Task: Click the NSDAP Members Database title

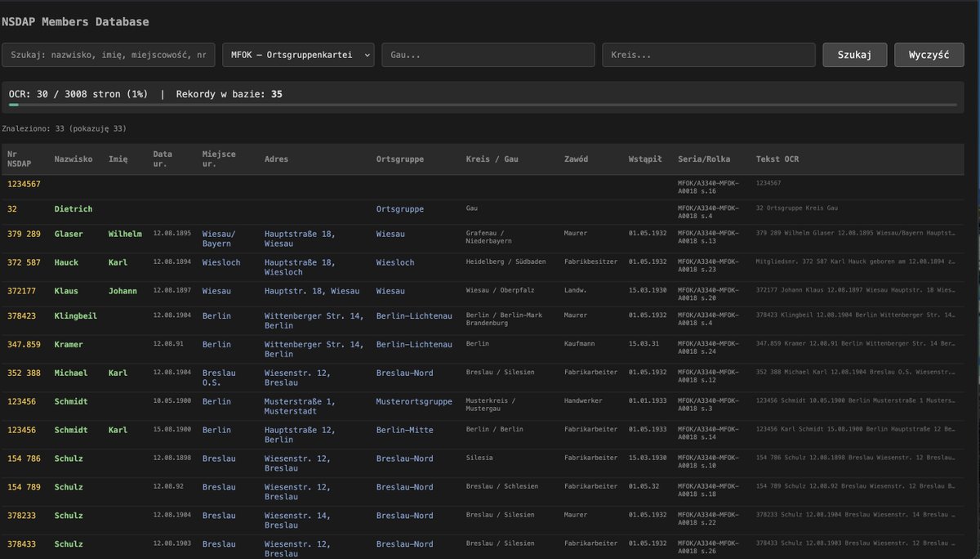Action: pos(75,22)
